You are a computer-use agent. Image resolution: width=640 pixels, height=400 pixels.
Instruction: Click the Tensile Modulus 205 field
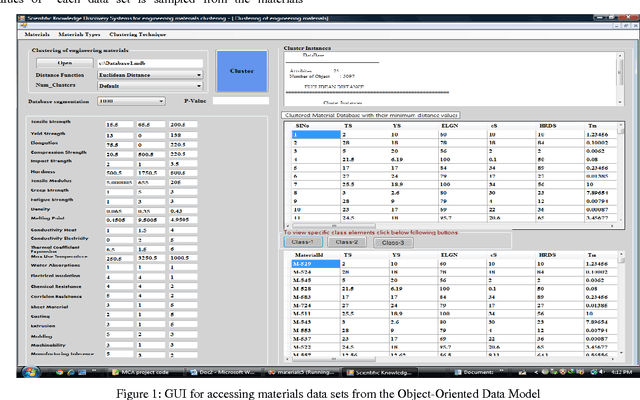coord(183,182)
